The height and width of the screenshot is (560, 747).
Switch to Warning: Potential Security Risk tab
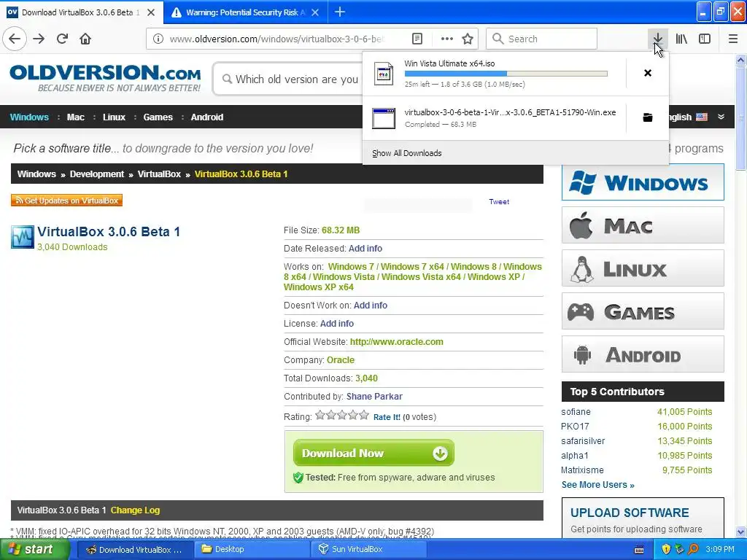(x=245, y=12)
